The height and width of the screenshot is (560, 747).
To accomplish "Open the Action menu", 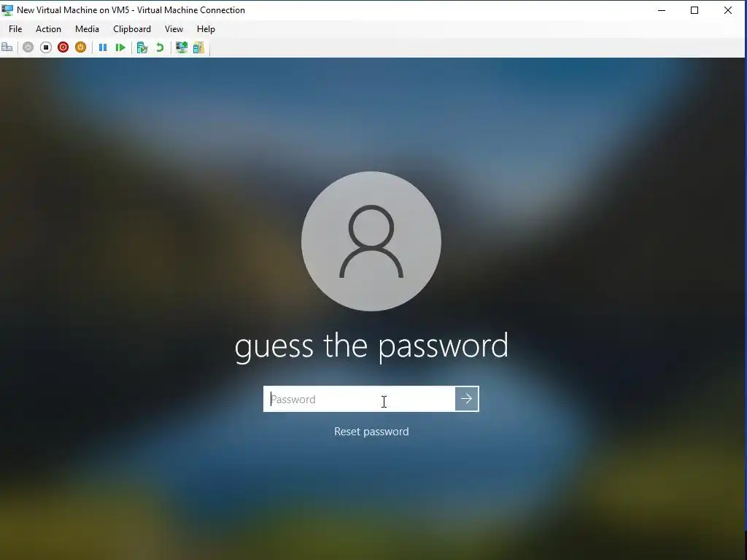I will click(x=49, y=29).
